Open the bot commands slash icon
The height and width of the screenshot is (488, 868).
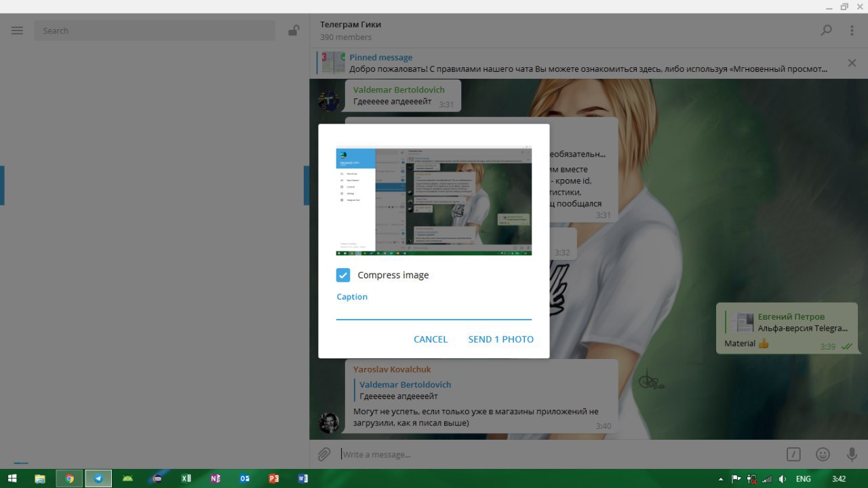793,454
